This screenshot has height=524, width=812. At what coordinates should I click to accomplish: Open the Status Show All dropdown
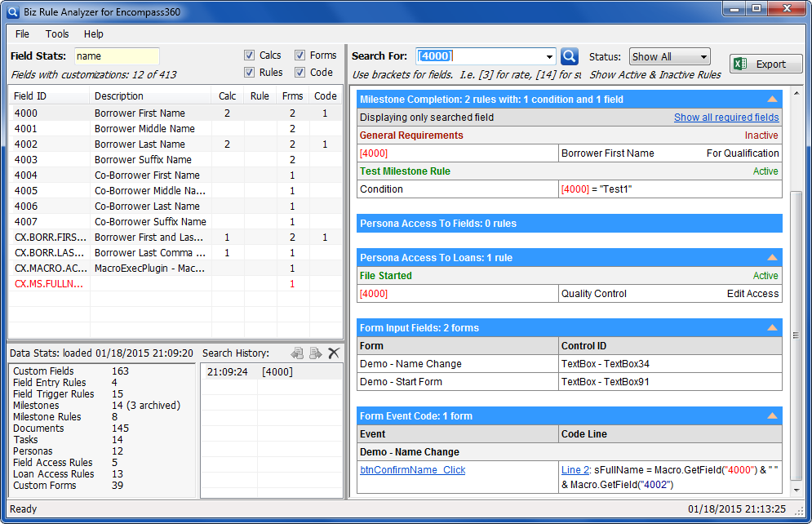click(669, 56)
